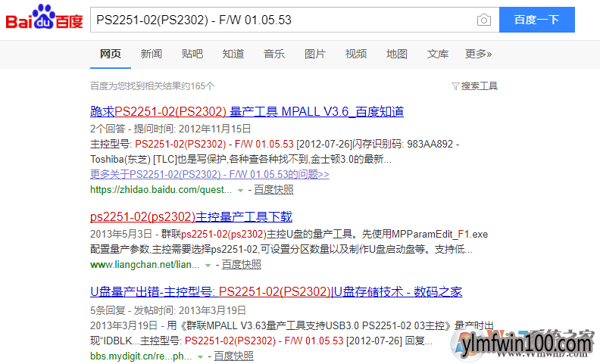Open the 视频 tab
The width and height of the screenshot is (600, 364).
point(356,54)
